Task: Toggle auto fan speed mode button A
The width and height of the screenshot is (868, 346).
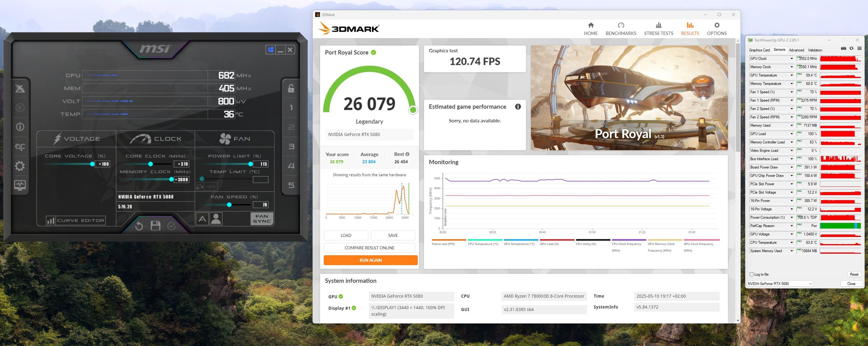Action: click(202, 219)
